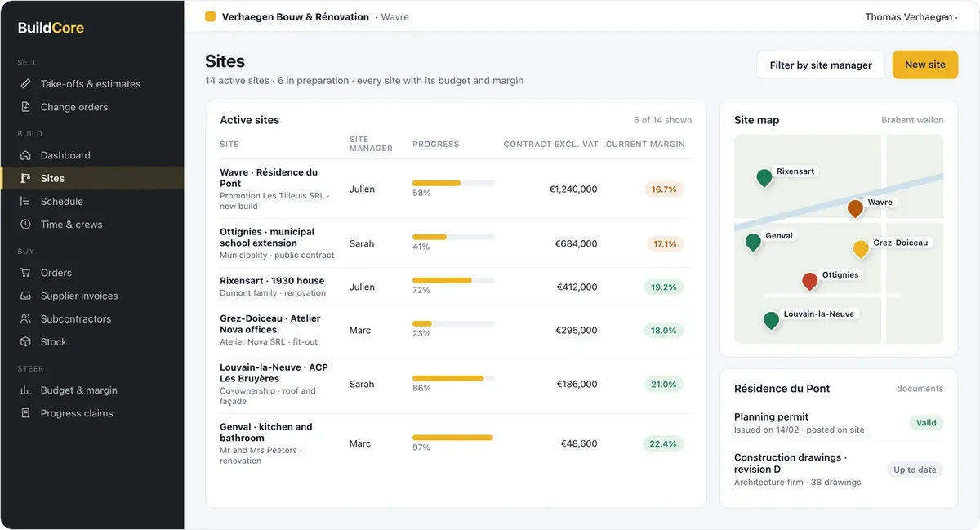Screen dimensions: 980x530
Task: Click the 58% progress bar
Action: pos(453,183)
